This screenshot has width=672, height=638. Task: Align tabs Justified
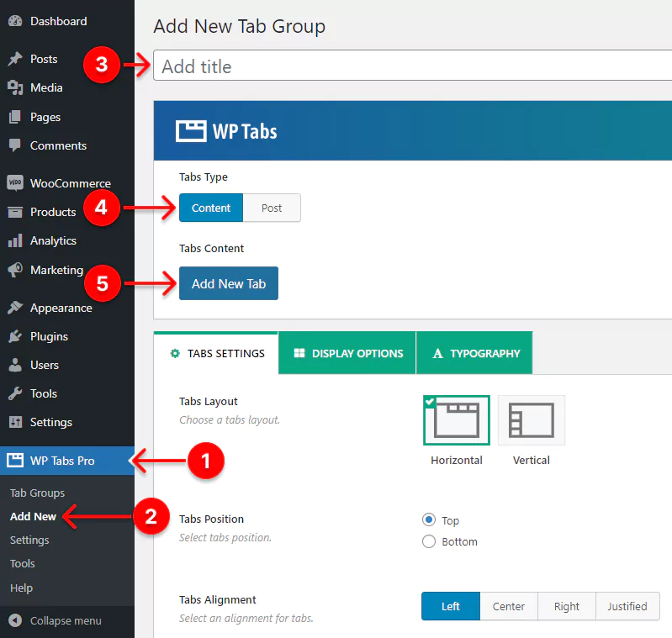(x=627, y=606)
